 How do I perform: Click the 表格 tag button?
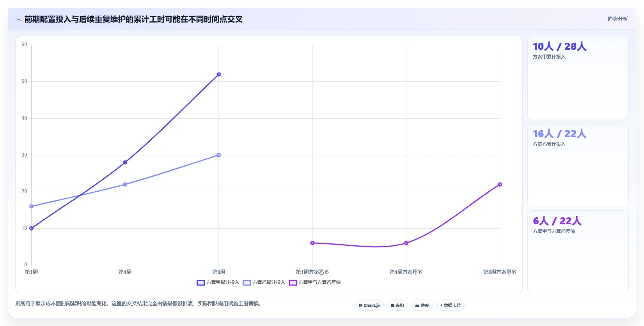[397, 305]
